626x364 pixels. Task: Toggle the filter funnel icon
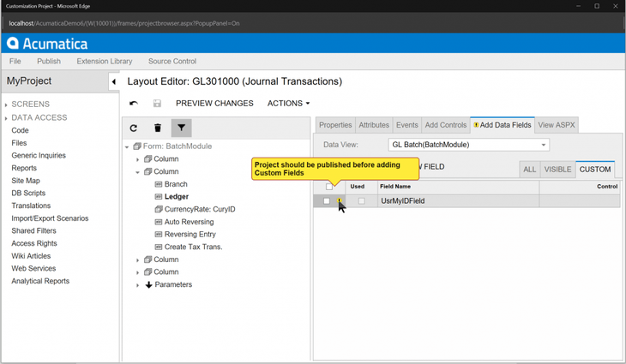[x=181, y=128]
